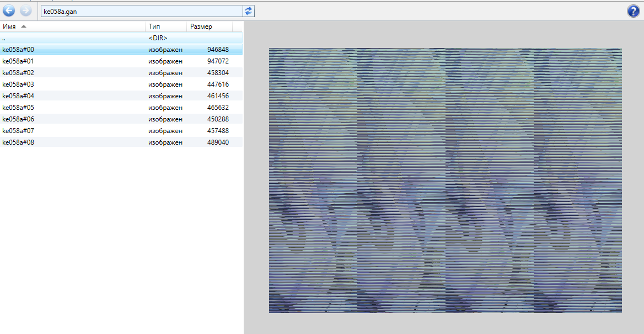Click the ascending sort arrow on the Имя column
Viewport: 644px width, 334px height.
point(23,26)
